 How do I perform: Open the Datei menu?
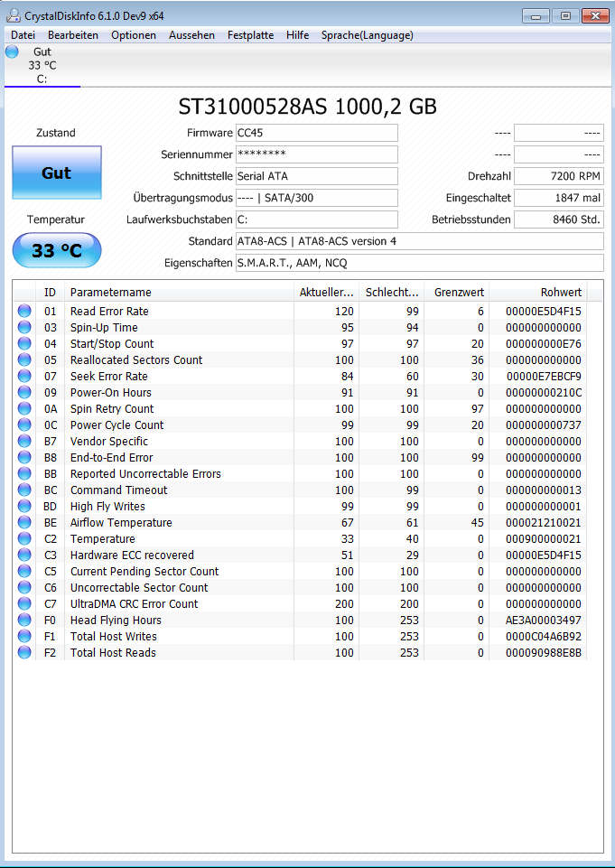point(23,35)
